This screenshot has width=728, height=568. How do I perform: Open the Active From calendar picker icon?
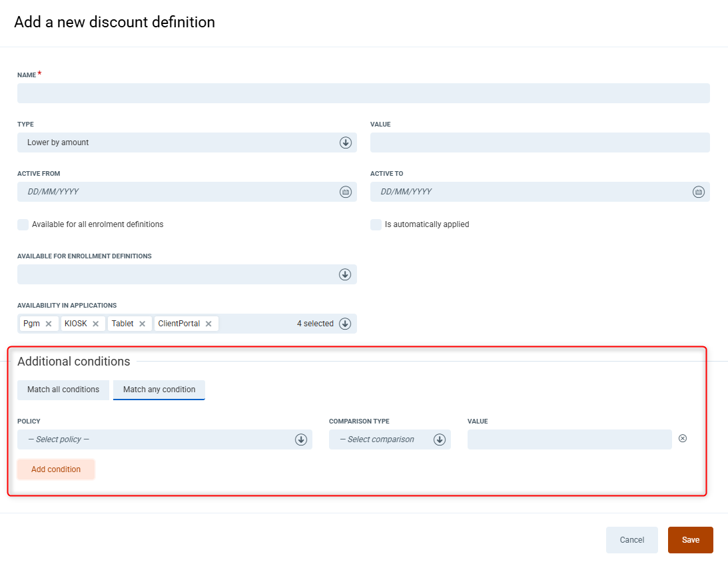click(345, 192)
